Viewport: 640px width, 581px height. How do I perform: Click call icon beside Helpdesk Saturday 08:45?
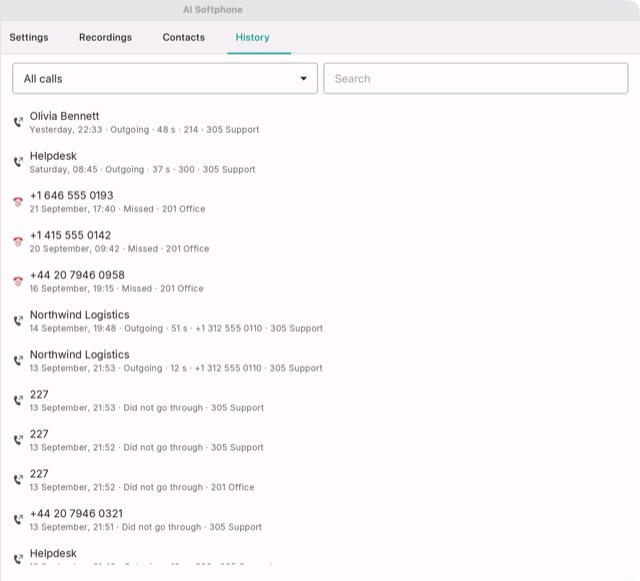18,162
